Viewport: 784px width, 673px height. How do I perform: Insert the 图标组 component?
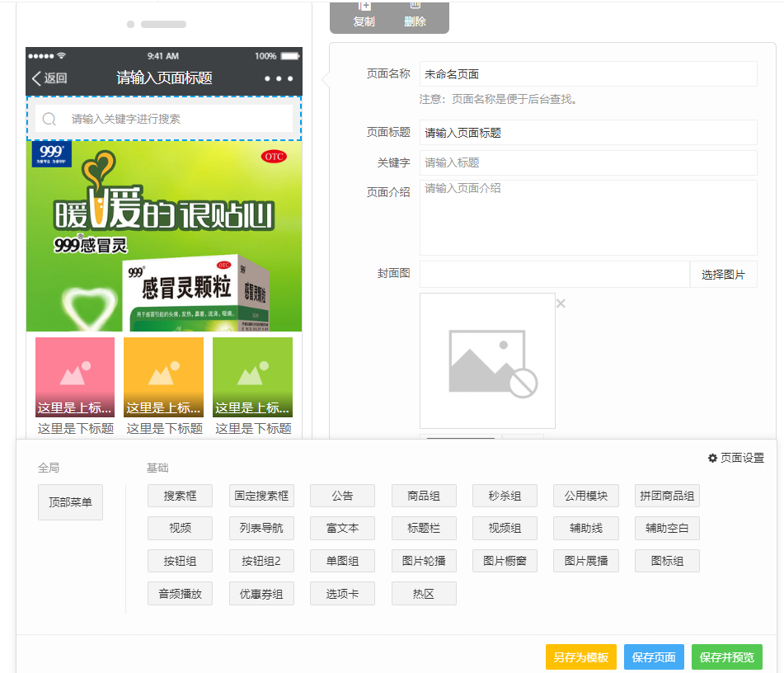pyautogui.click(x=667, y=561)
